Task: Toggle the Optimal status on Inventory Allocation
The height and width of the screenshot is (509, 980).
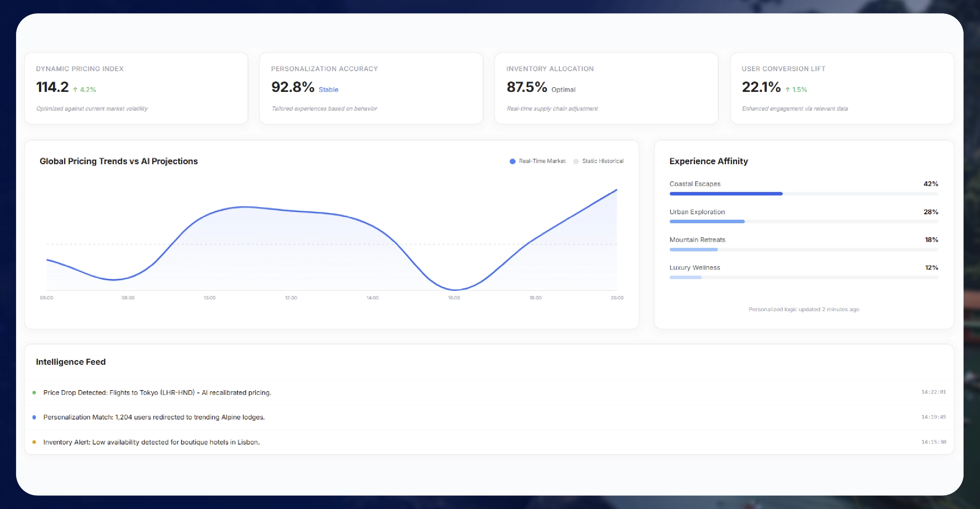Action: pyautogui.click(x=563, y=90)
